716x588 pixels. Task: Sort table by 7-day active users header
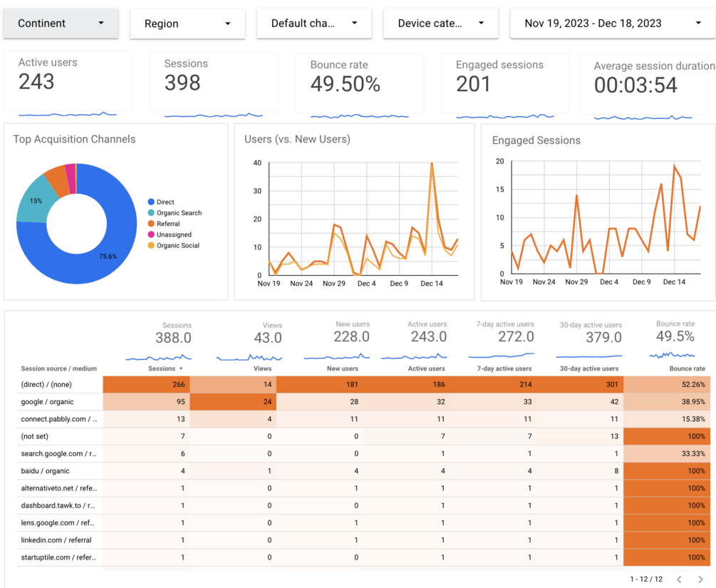click(x=504, y=368)
